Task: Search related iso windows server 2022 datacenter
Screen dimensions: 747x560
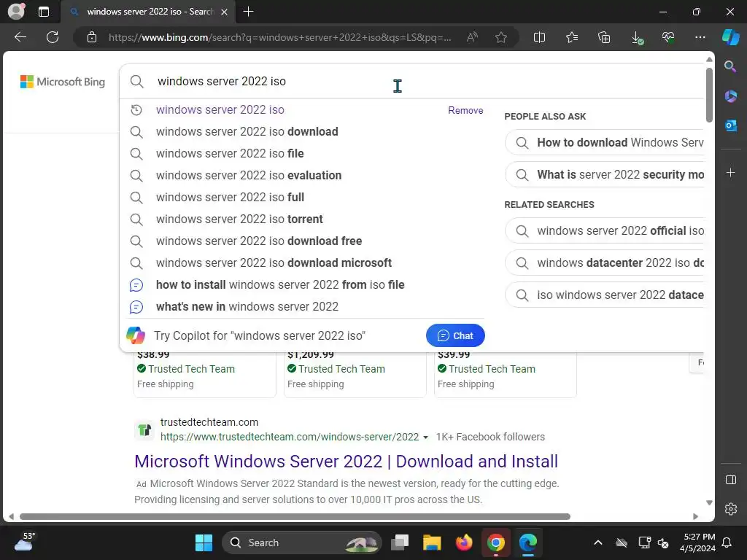Action: pos(605,295)
